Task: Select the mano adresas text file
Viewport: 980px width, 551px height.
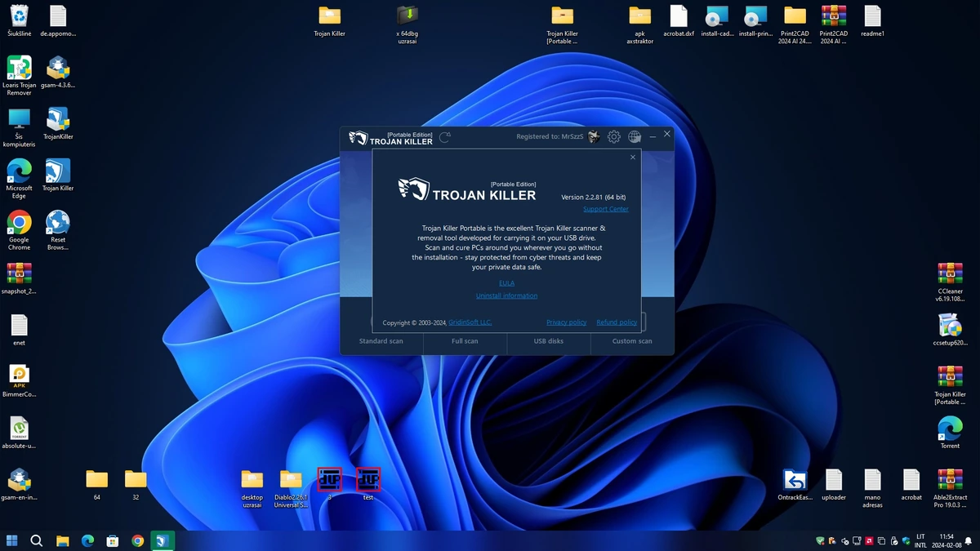Action: point(872,487)
